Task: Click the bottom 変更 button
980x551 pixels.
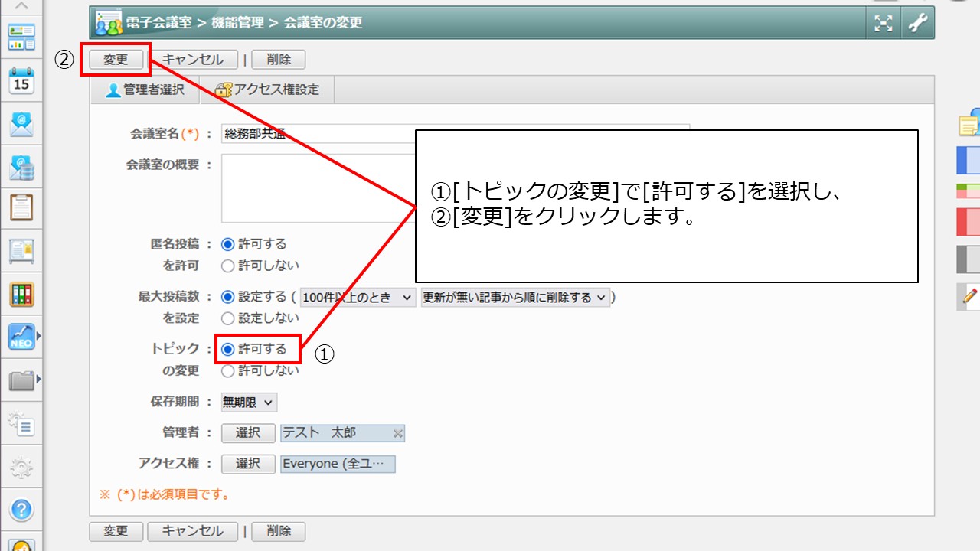Action: (x=116, y=531)
